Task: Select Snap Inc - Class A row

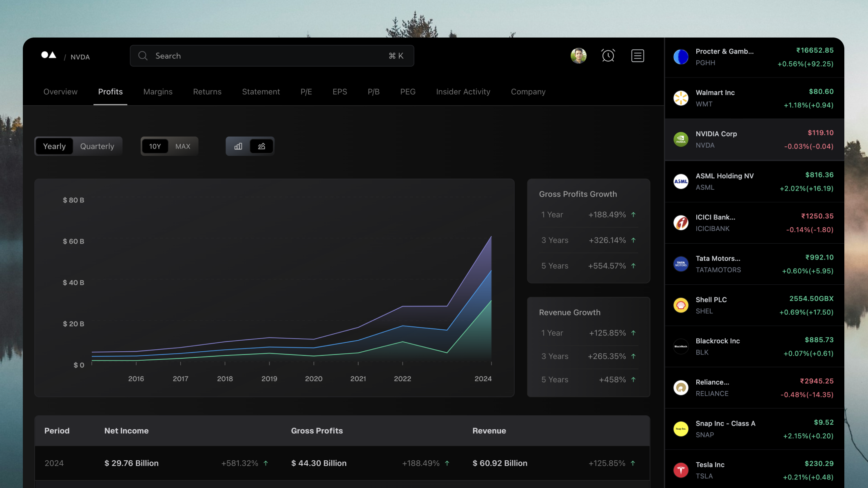Action: [x=754, y=429]
